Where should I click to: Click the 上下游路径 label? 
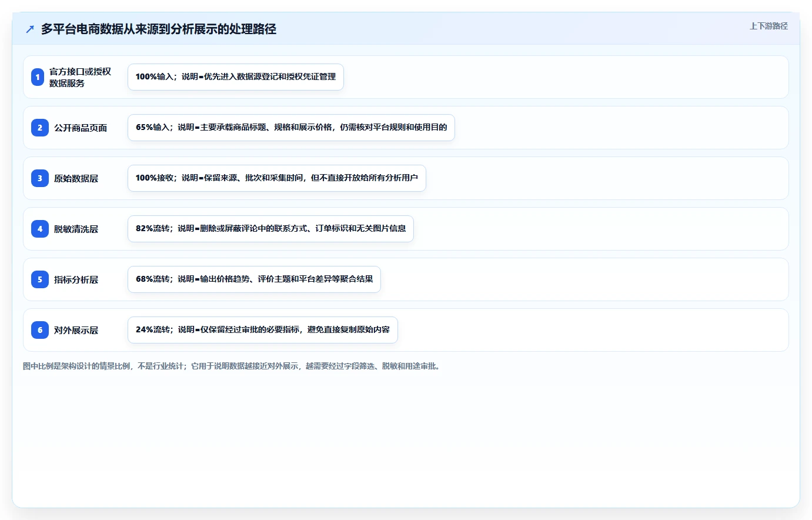768,26
